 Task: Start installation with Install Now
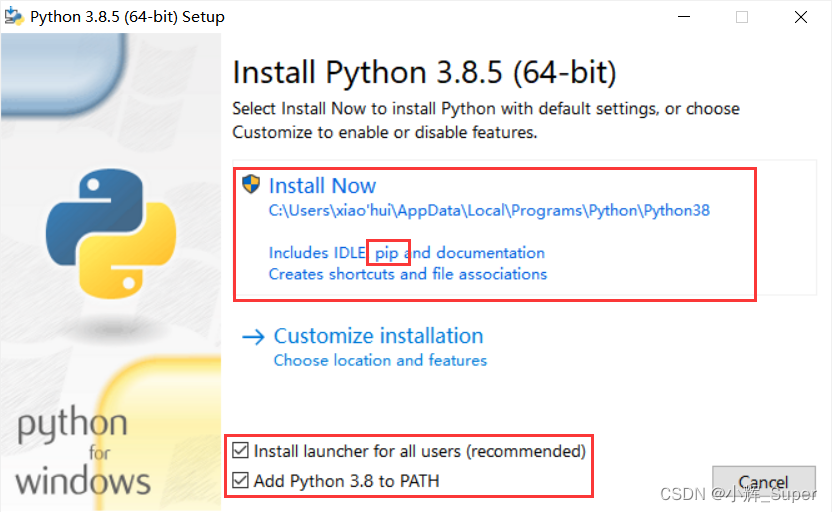[322, 186]
